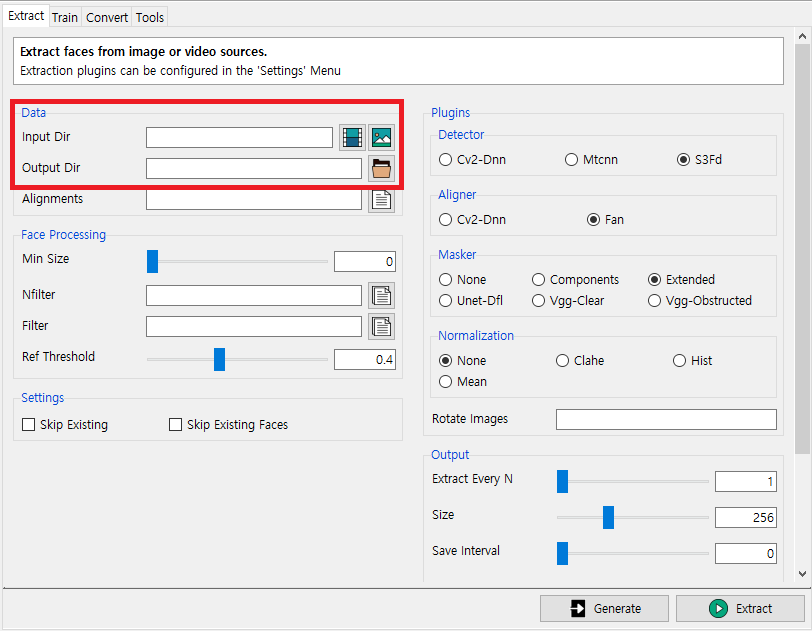Screen dimensions: 812x631
Task: Click the scrollbar up arrow
Action: pos(802,36)
